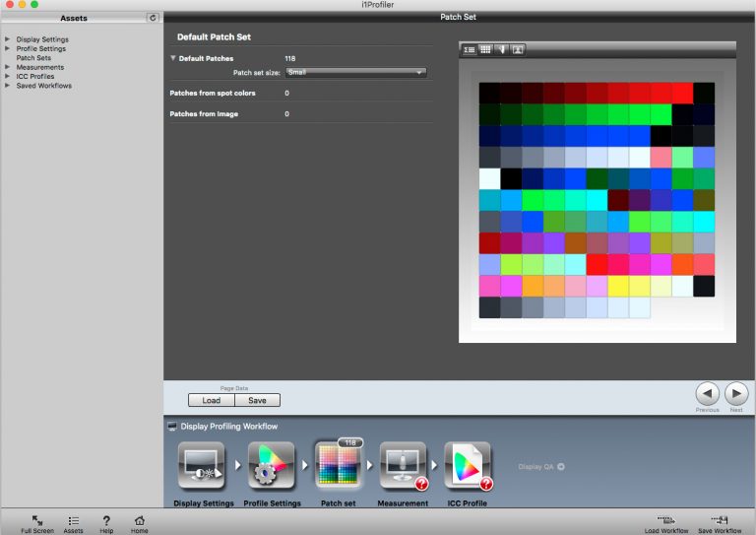Click the Default Patches value 118
Image resolution: width=756 pixels, height=535 pixels.
point(289,58)
